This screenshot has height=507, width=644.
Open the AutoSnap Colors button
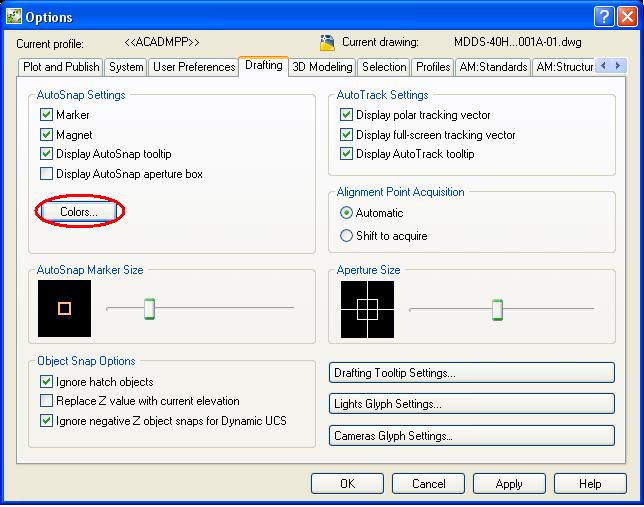(79, 212)
